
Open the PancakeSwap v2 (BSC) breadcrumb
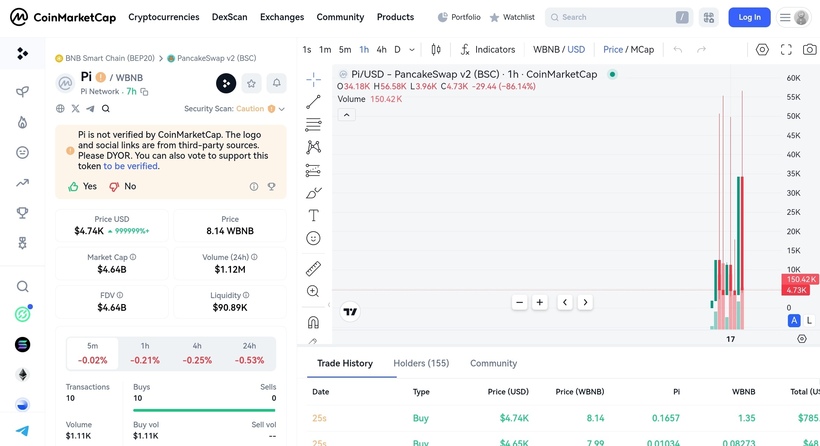[x=212, y=58]
